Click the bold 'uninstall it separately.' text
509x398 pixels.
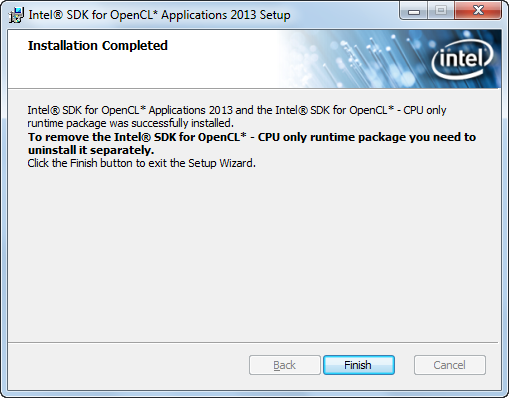(x=91, y=150)
